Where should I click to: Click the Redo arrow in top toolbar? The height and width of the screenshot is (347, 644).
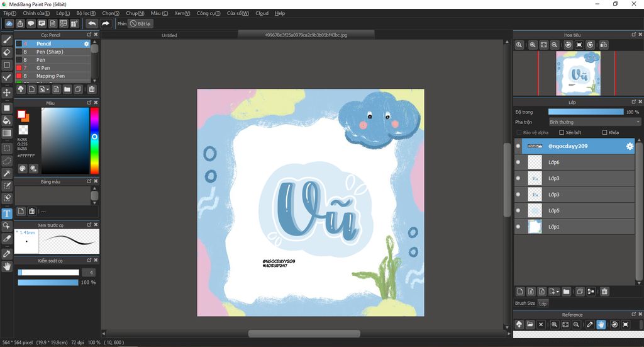pos(105,23)
